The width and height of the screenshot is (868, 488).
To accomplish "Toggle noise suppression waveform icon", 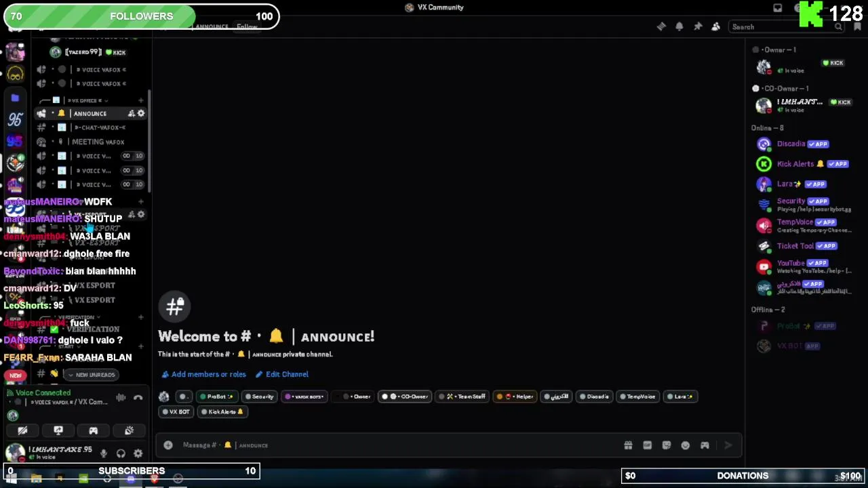I will 121,398.
